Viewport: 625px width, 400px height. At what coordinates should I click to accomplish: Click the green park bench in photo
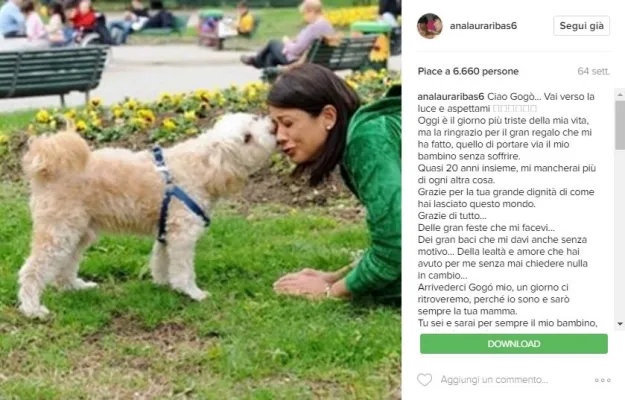click(x=54, y=74)
